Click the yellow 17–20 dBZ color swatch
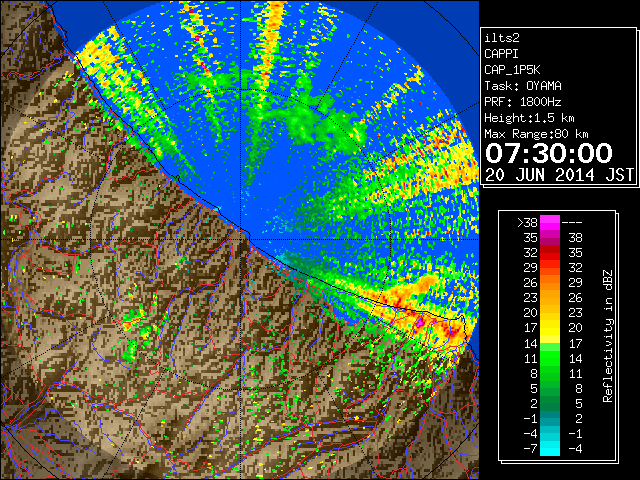 click(550, 328)
